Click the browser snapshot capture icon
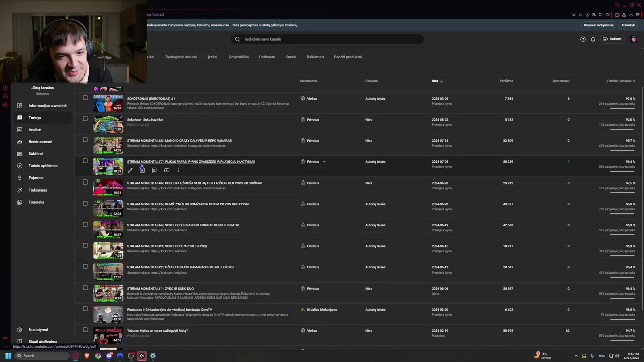644x362 pixels. (580, 15)
